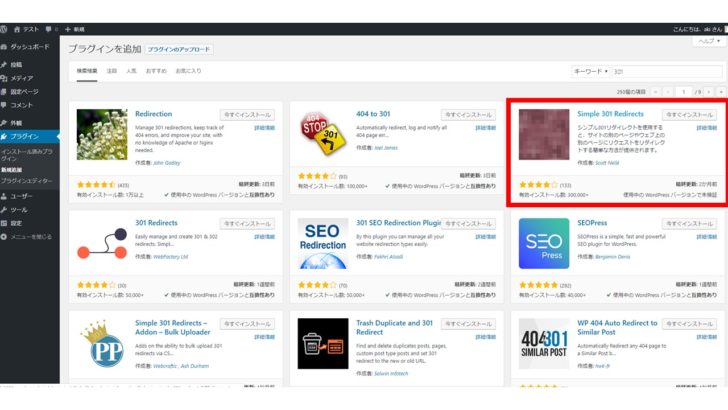This screenshot has width=728, height=410.
Task: Click the home site icon in admin bar
Action: (17, 29)
